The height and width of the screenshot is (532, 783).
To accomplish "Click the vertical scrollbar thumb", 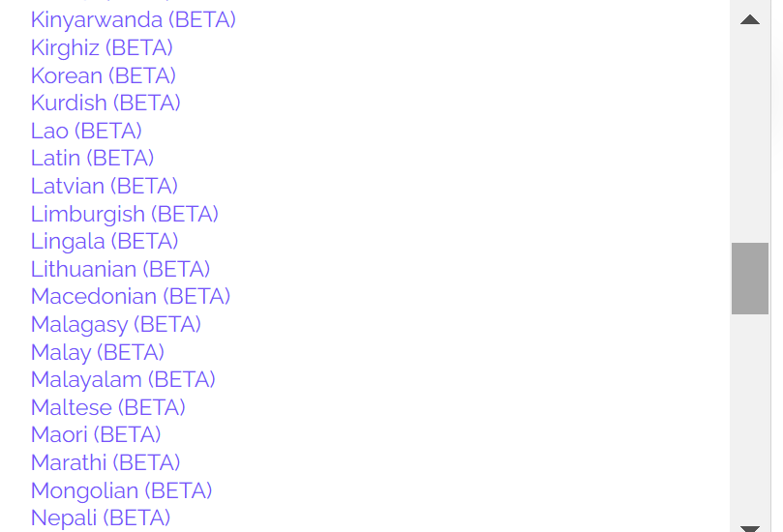I will 749,279.
